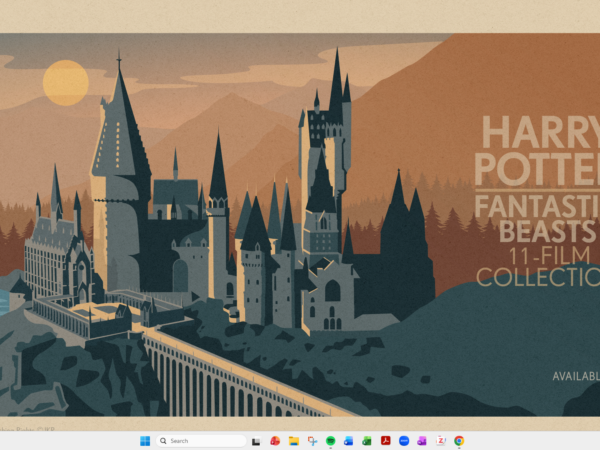The image size is (600, 450).
Task: Click the taskbar Search box
Action: pos(201,441)
